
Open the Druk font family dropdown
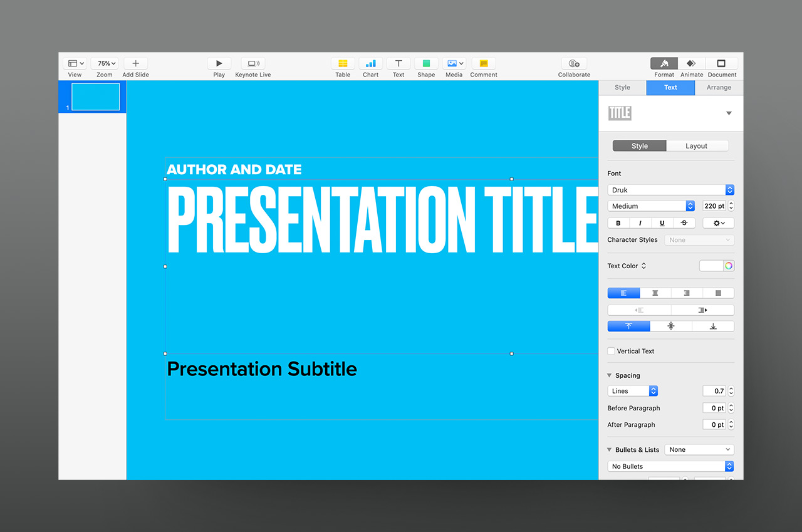coord(670,190)
